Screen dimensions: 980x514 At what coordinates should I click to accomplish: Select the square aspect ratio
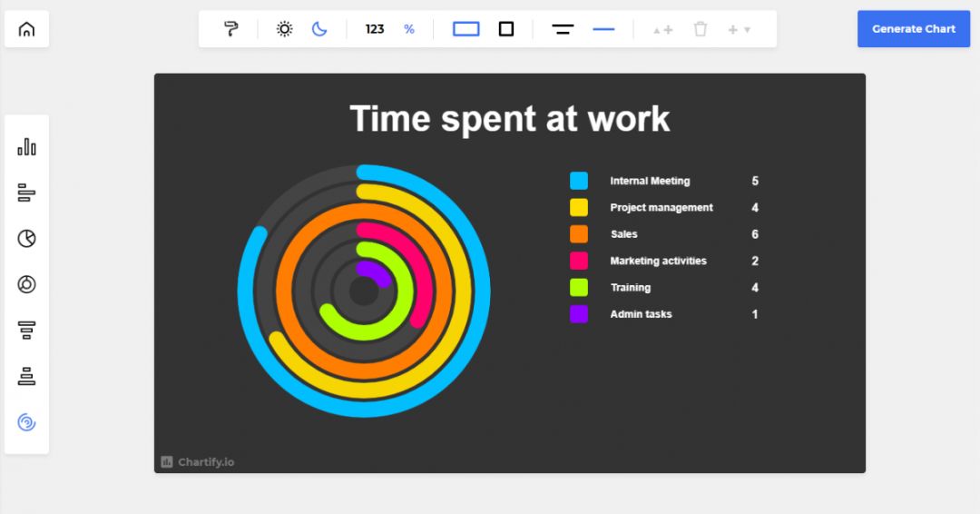click(x=506, y=29)
